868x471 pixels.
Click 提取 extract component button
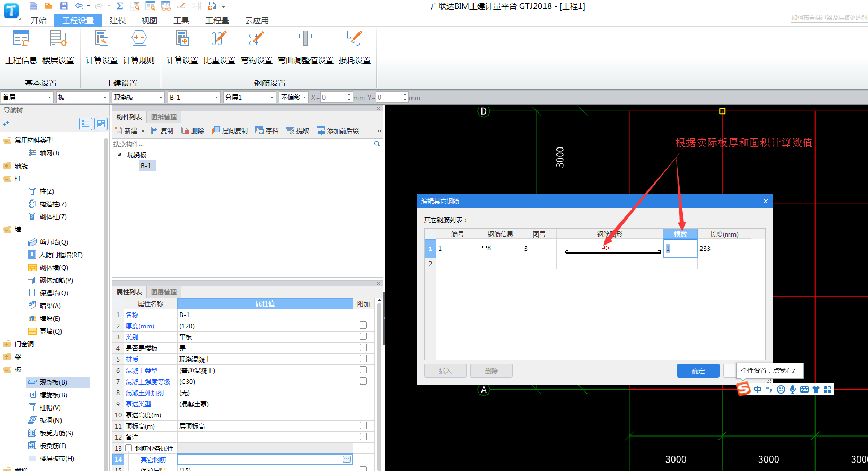pos(297,130)
